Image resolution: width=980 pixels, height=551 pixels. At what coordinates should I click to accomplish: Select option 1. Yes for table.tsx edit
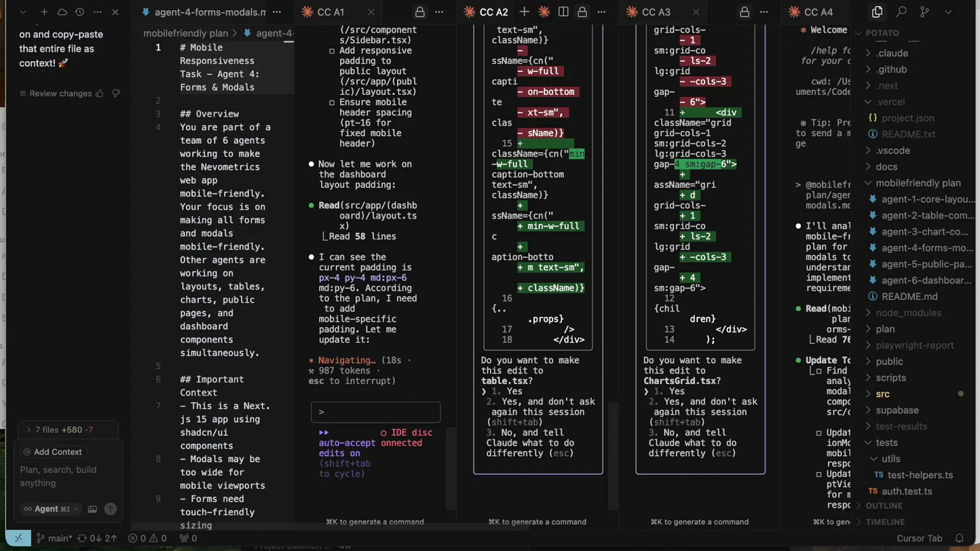[506, 392]
